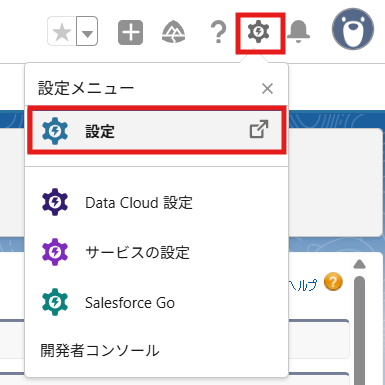Image resolution: width=385 pixels, height=385 pixels.
Task: Open the Trailhead guidance icon
Action: pyautogui.click(x=173, y=32)
